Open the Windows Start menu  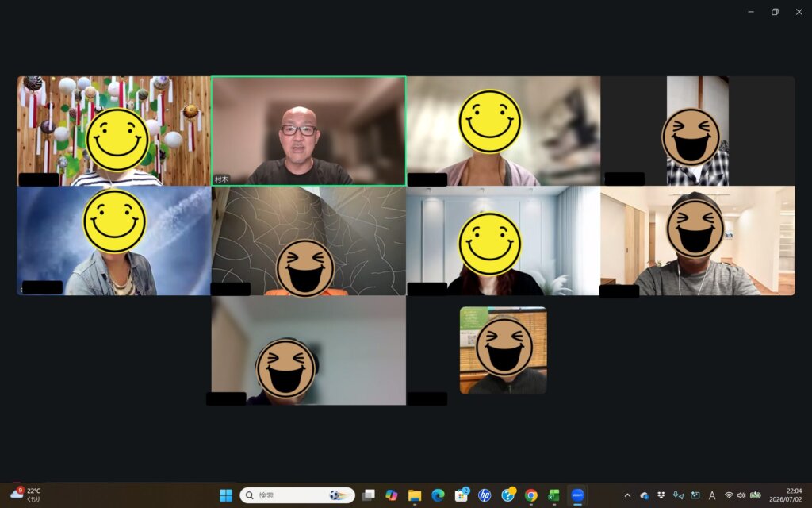pyautogui.click(x=226, y=495)
